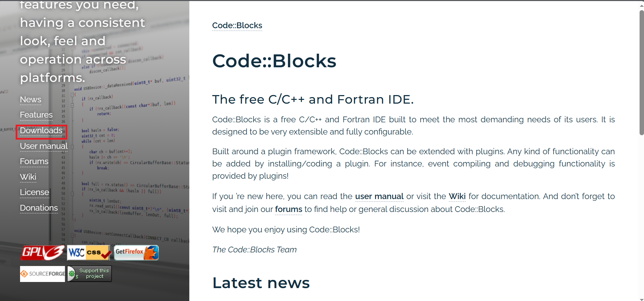Open the Wiki from the sidebar

pos(28,177)
